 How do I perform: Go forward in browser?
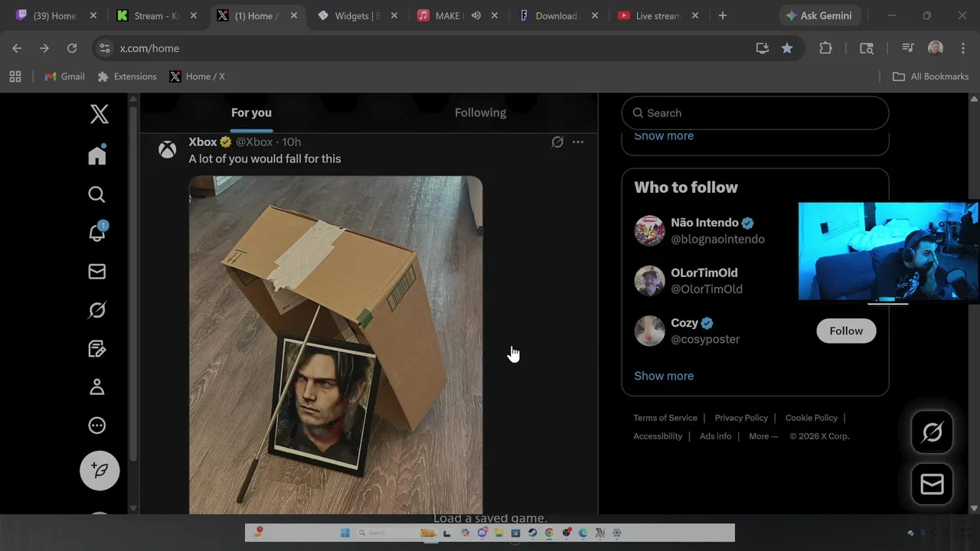click(x=44, y=48)
